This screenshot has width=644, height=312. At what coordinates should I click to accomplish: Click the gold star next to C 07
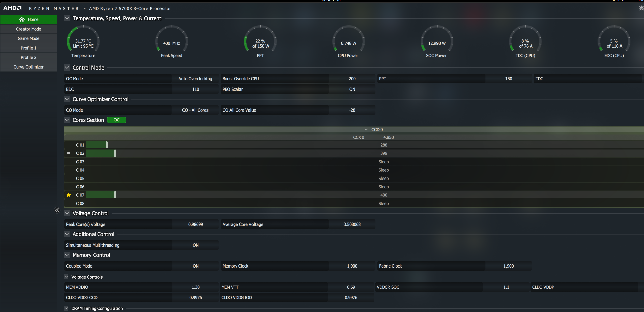point(68,195)
